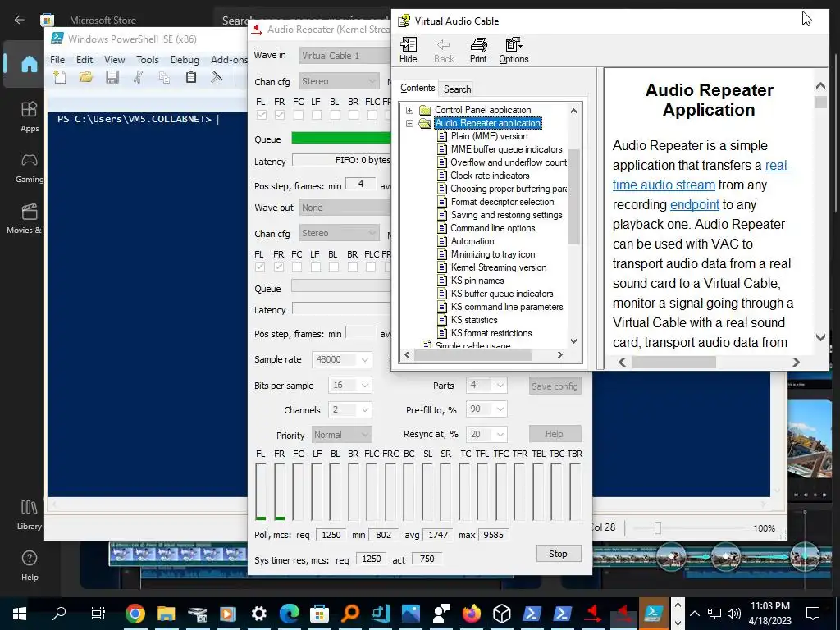Open Help in Microsoft Store sidebar
840x630 pixels.
click(x=30, y=566)
